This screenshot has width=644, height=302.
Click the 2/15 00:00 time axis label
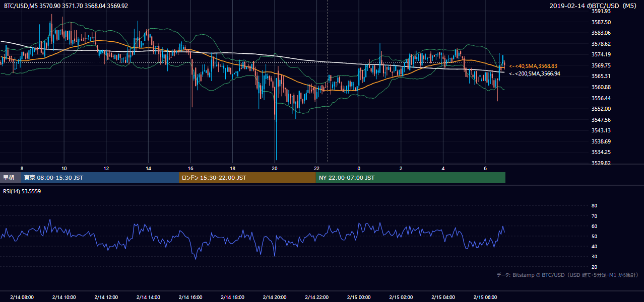tap(359, 297)
